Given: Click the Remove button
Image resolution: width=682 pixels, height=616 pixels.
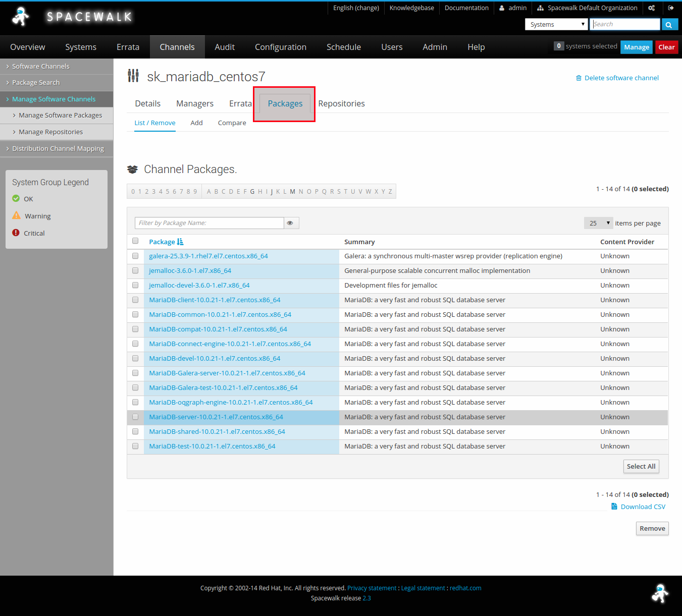Looking at the screenshot, I should (652, 528).
